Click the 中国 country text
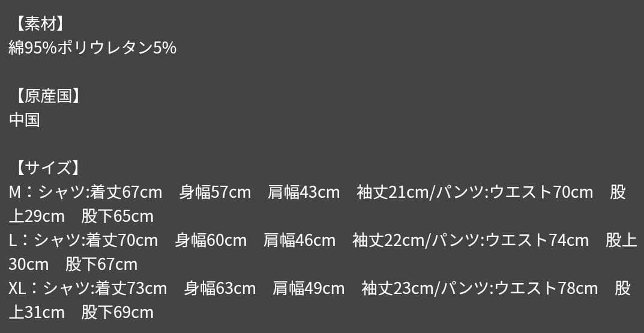 (24, 120)
